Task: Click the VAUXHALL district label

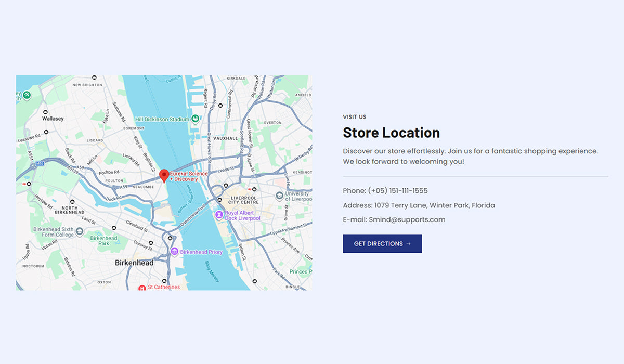Action: point(226,138)
